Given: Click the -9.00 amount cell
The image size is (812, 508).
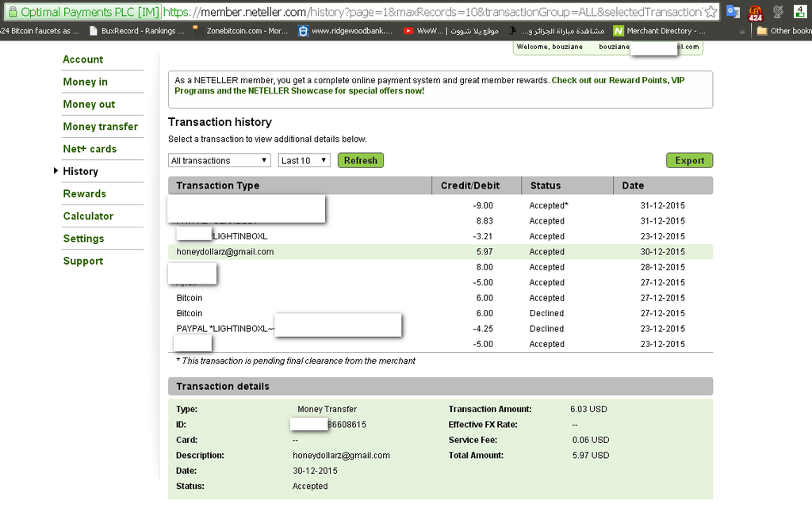Looking at the screenshot, I should click(x=483, y=205).
